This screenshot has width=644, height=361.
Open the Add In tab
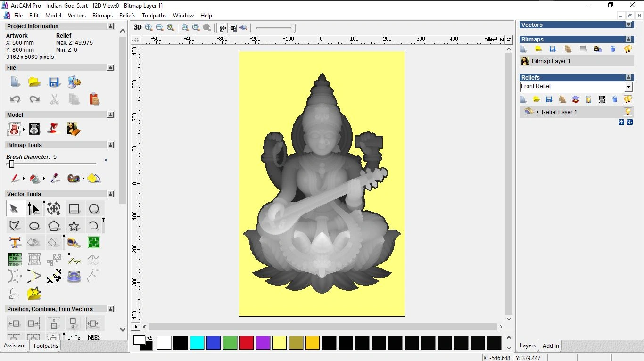click(x=550, y=346)
